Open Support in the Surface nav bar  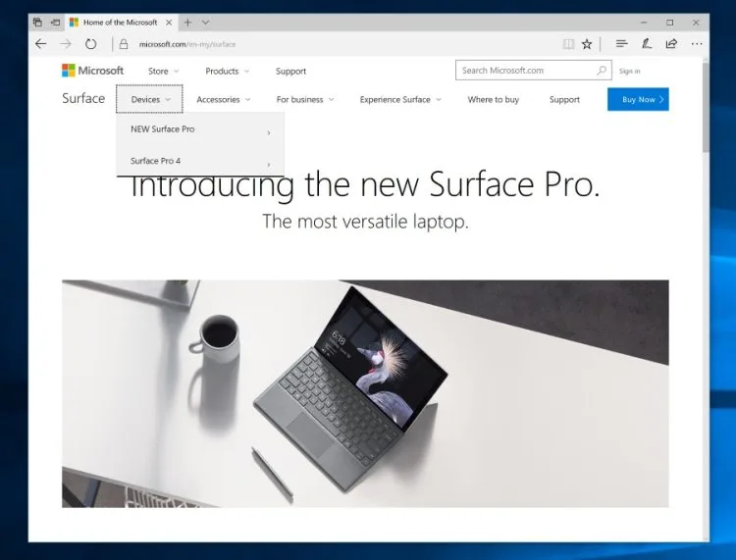[x=564, y=99]
